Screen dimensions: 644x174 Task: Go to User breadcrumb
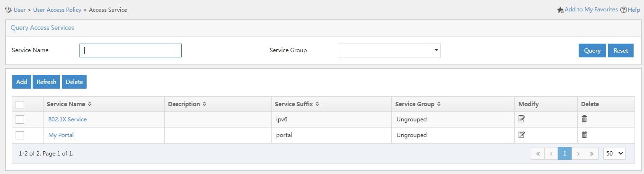click(19, 9)
